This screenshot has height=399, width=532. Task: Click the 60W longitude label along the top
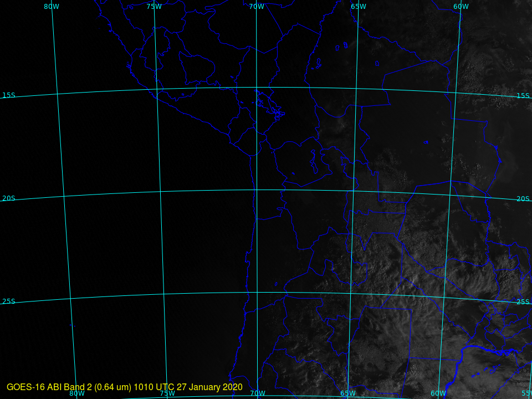click(461, 7)
